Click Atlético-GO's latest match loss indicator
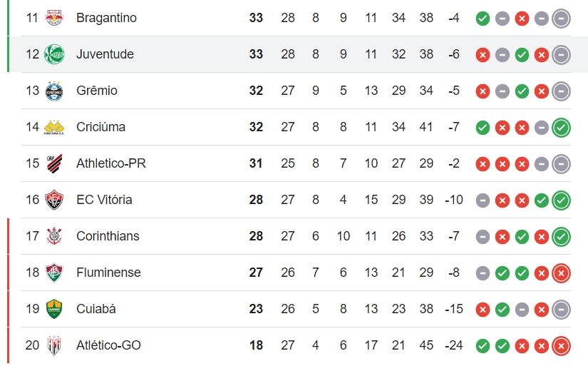This screenshot has width=588, height=371. (x=561, y=346)
